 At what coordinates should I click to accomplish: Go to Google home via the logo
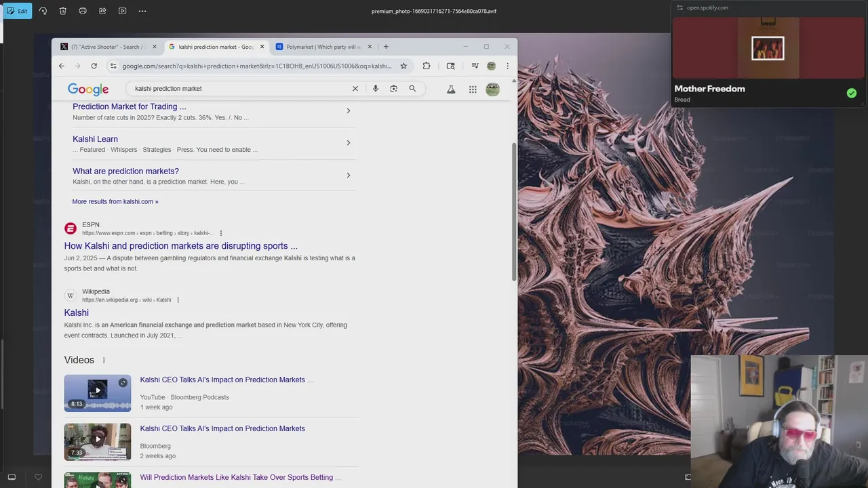[x=88, y=89]
